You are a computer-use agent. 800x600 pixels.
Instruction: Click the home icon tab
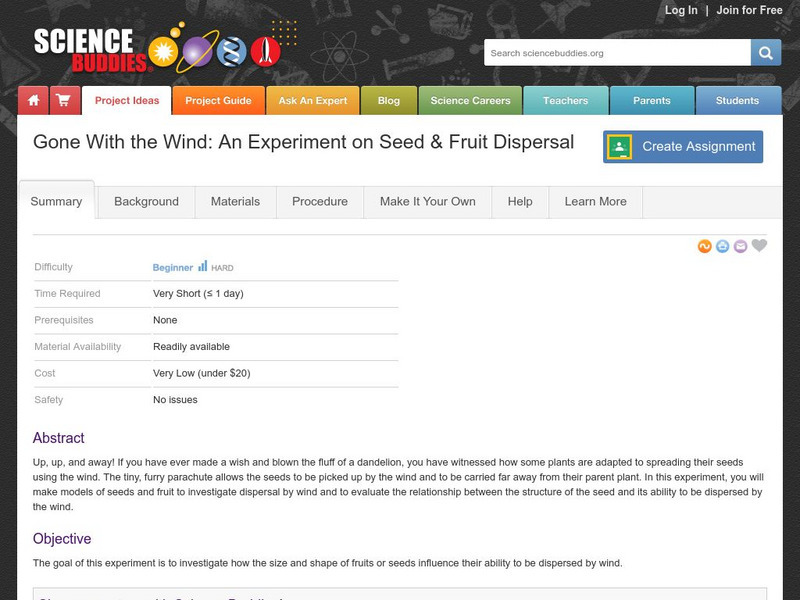coord(34,101)
